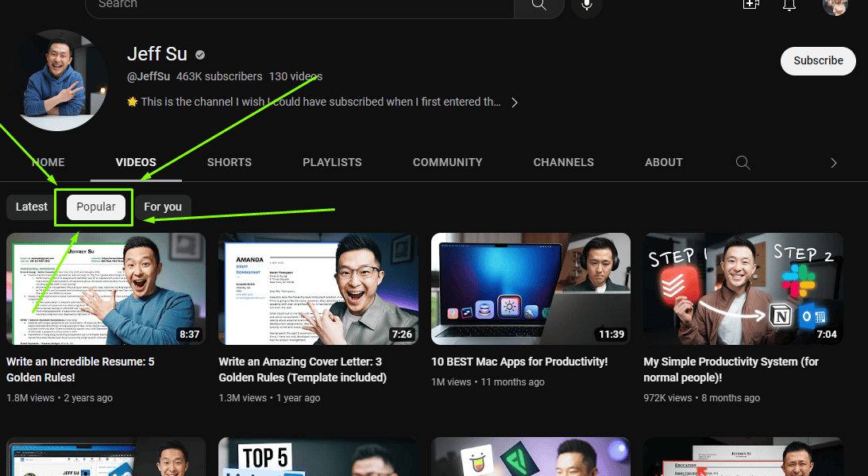Open the cover letter video thumbnail (7:26)

click(318, 288)
